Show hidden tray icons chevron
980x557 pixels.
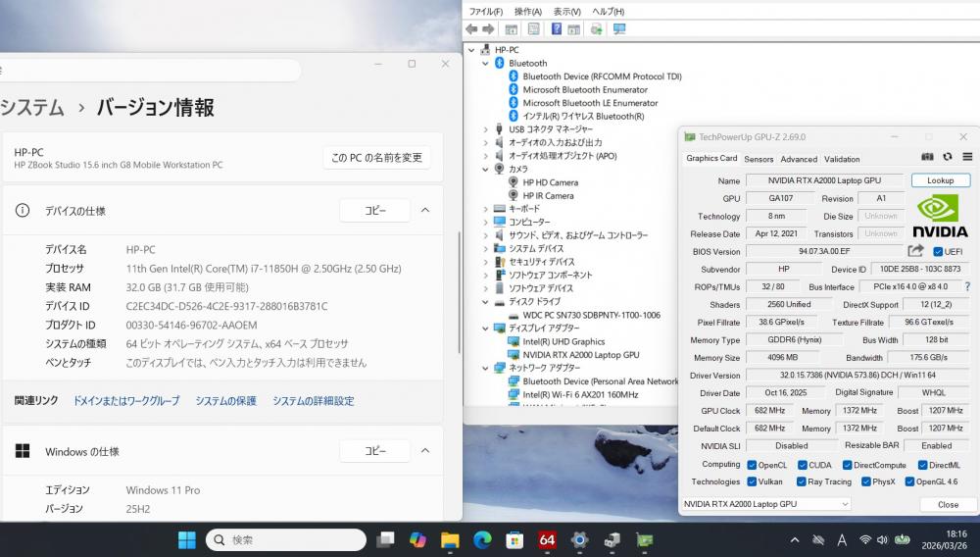point(795,539)
